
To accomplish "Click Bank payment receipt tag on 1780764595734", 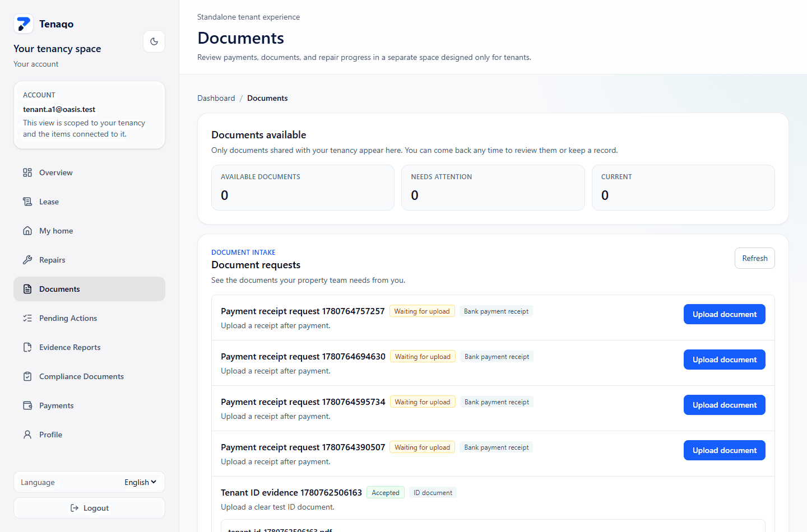I will pyautogui.click(x=497, y=402).
